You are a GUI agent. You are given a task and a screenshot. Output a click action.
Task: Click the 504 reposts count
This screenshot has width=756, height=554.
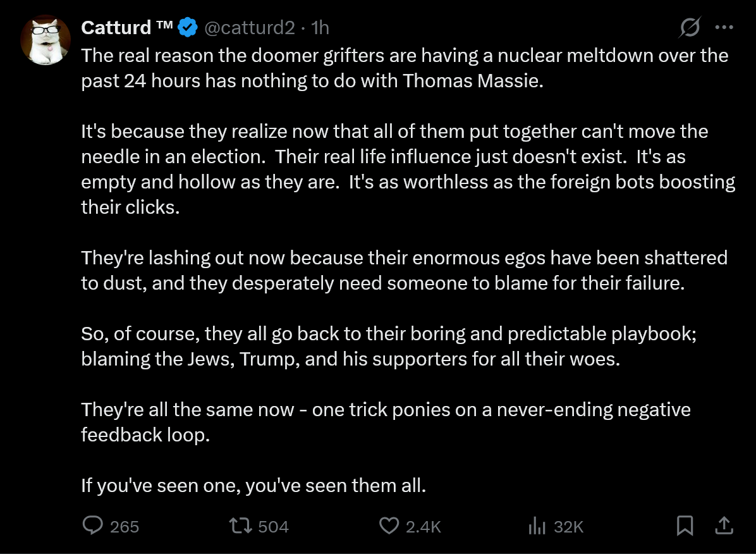tap(273, 527)
